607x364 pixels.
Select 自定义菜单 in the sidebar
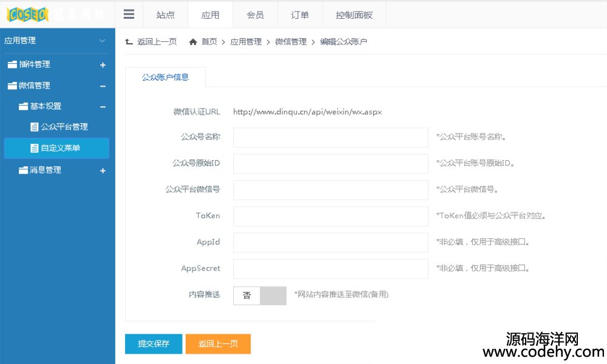(x=56, y=148)
